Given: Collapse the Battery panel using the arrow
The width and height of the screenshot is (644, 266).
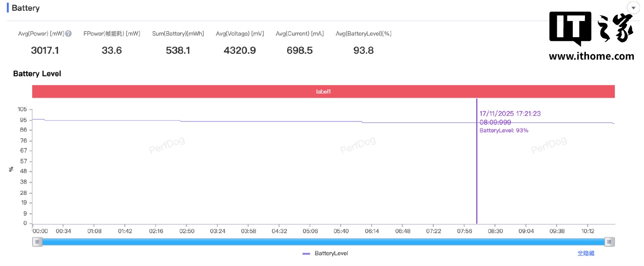Looking at the screenshot, I should click(x=633, y=8).
